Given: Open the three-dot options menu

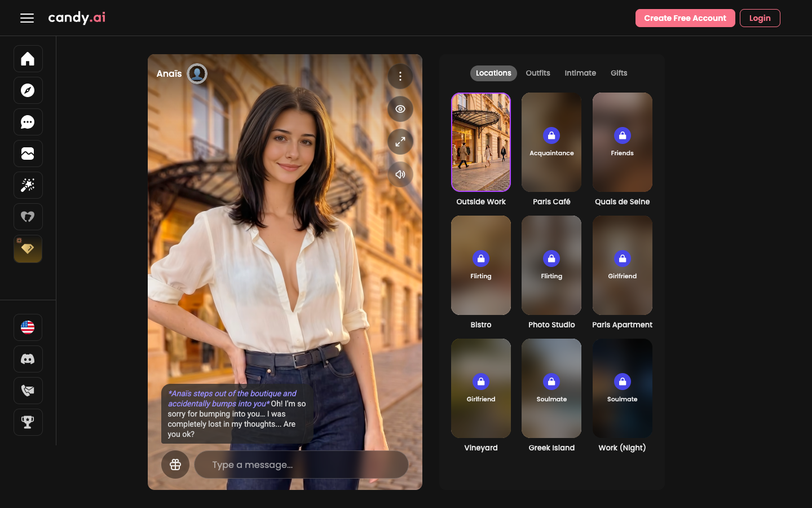Looking at the screenshot, I should [x=400, y=76].
